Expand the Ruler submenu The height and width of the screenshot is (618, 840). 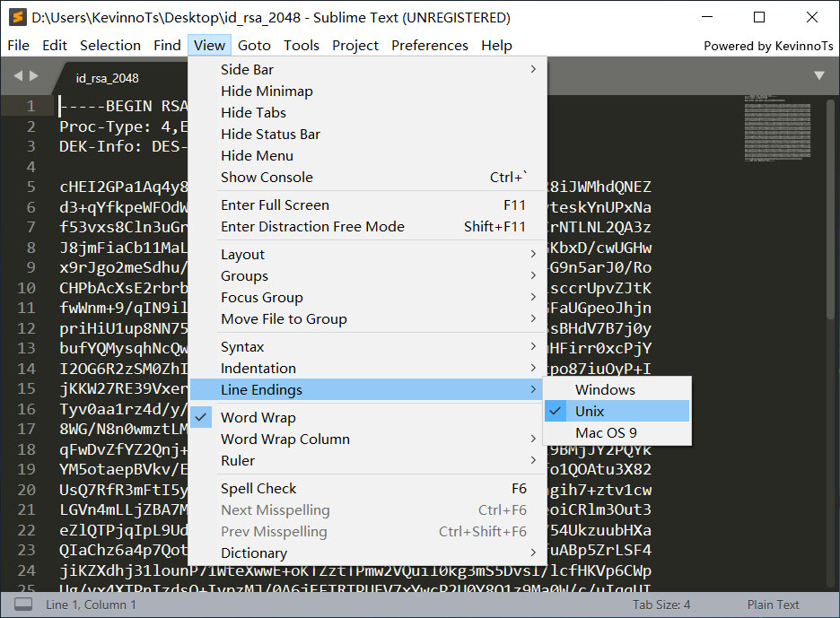tap(368, 460)
